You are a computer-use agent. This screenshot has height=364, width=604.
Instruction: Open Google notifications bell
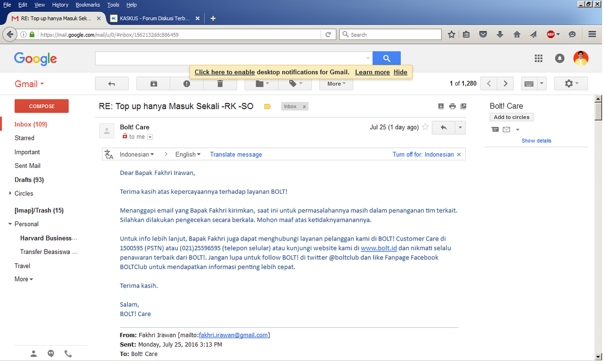560,58
